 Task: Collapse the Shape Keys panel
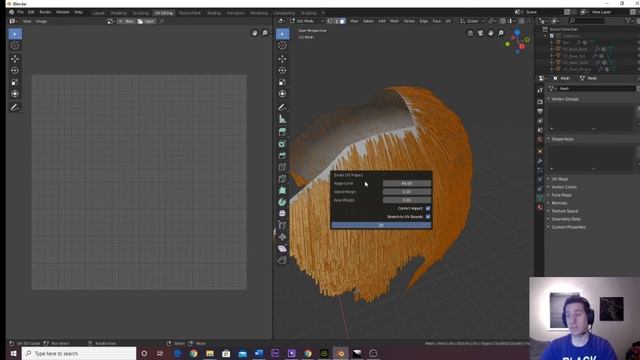coord(562,139)
